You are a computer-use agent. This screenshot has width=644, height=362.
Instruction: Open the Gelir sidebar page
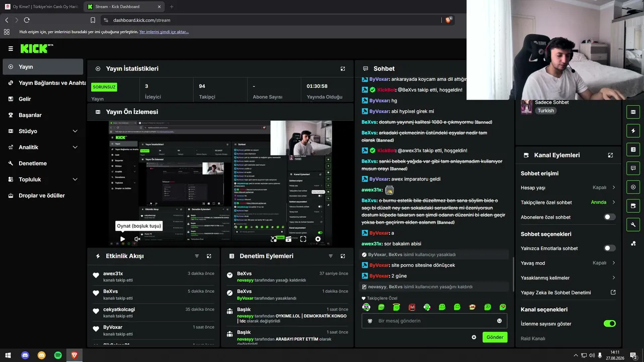43,99
